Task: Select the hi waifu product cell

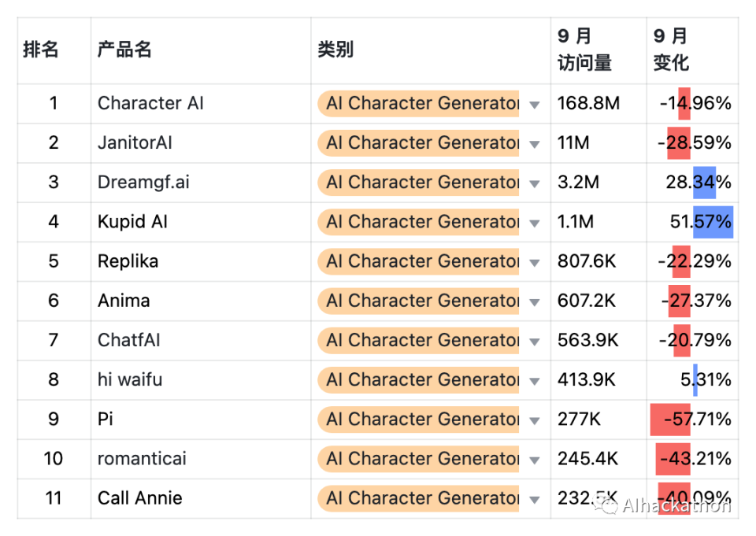Action: tap(130, 380)
